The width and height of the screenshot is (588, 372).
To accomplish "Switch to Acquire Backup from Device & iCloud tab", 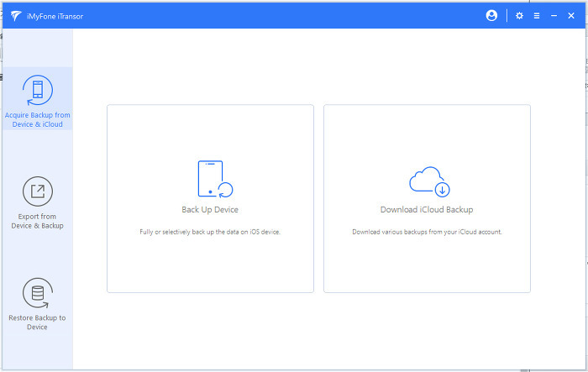I will (x=38, y=99).
